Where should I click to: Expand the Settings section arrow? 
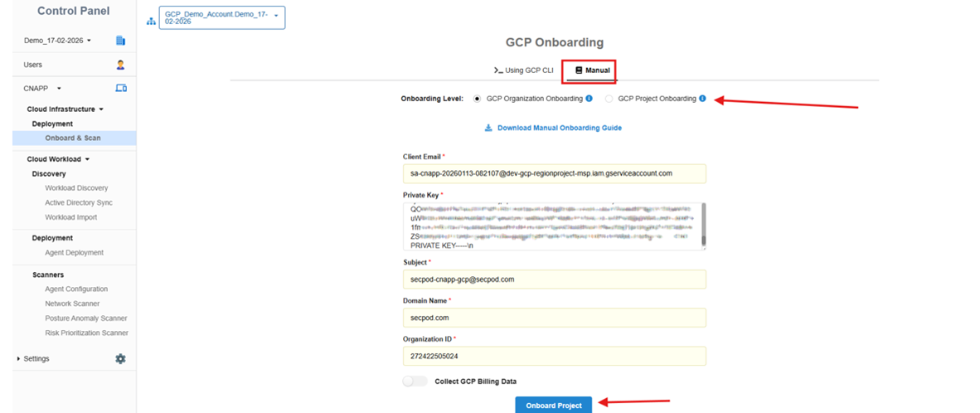click(18, 359)
